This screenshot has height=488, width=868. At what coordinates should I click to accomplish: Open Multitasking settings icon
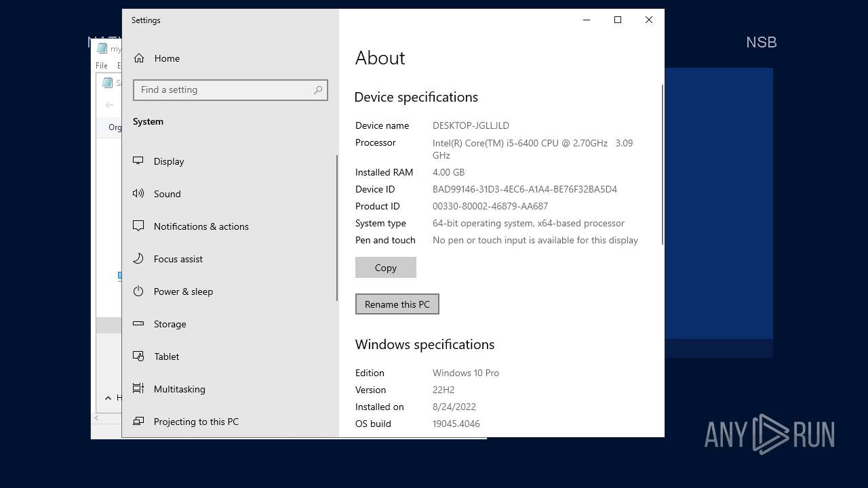(138, 389)
